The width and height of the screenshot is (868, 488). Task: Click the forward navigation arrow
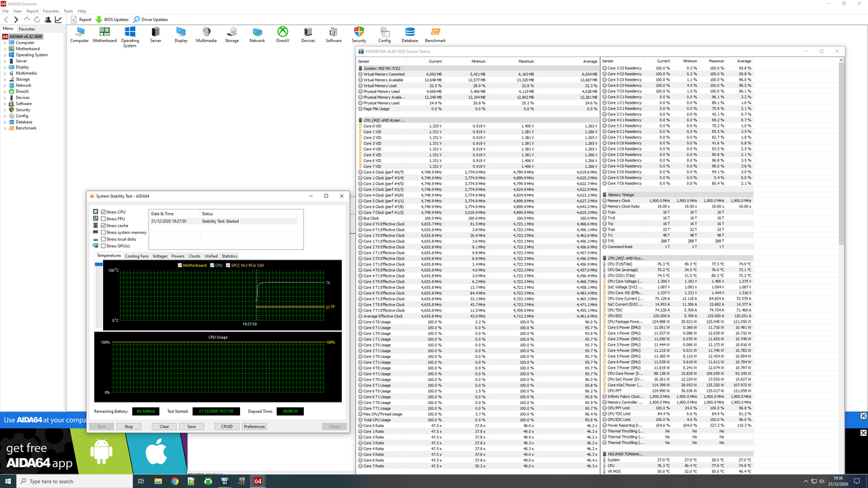click(18, 20)
